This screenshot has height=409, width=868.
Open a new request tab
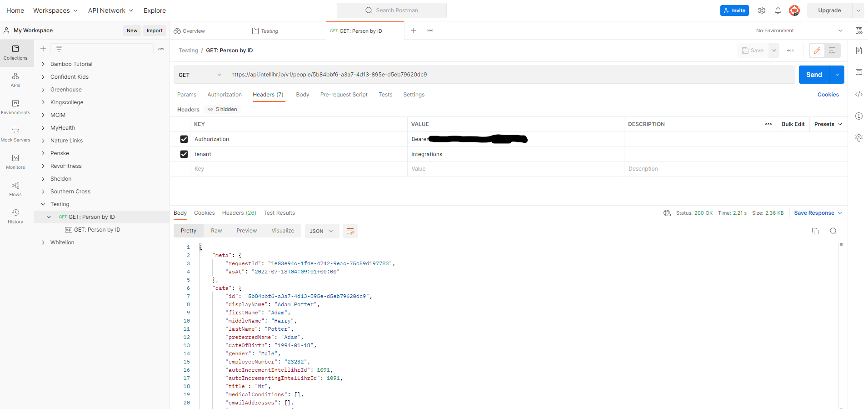pos(414,30)
